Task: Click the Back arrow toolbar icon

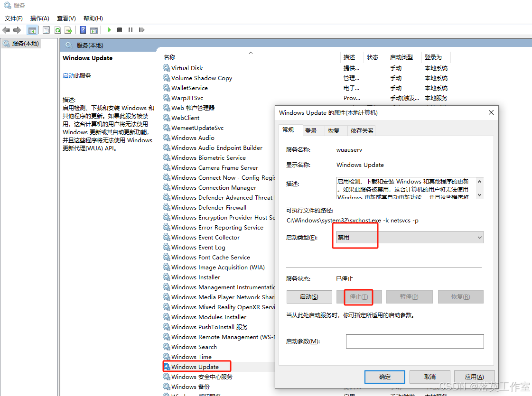Action: [6, 30]
